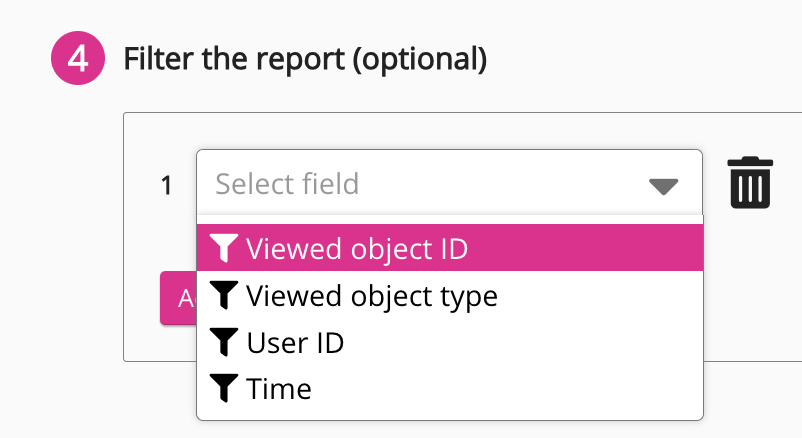This screenshot has height=438, width=802.
Task: Click blank field area between placeholder and arrow
Action: click(x=500, y=185)
